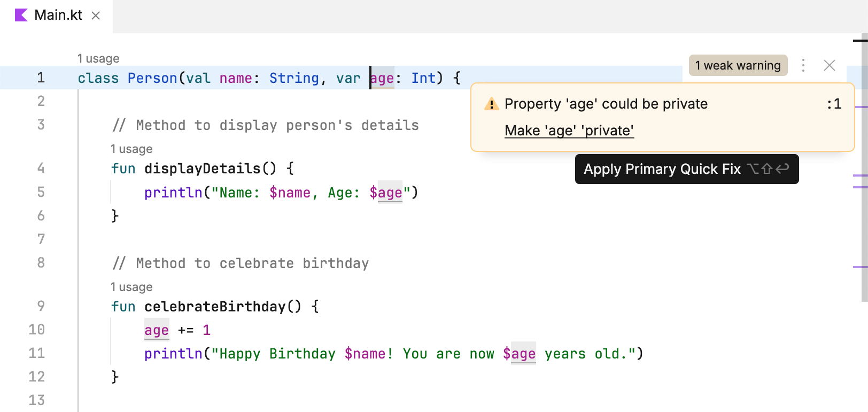The height and width of the screenshot is (412, 868).
Task: Jump to line reference ':1' in popup
Action: [834, 104]
